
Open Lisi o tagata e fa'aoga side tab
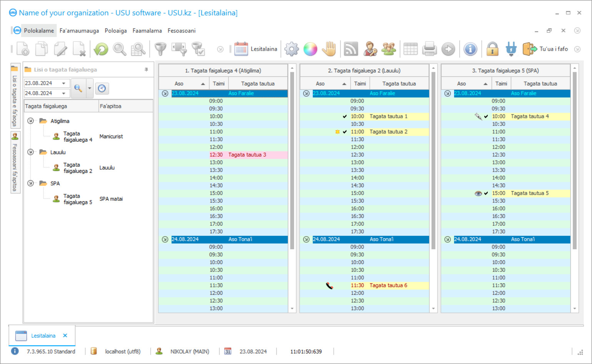tap(15, 96)
